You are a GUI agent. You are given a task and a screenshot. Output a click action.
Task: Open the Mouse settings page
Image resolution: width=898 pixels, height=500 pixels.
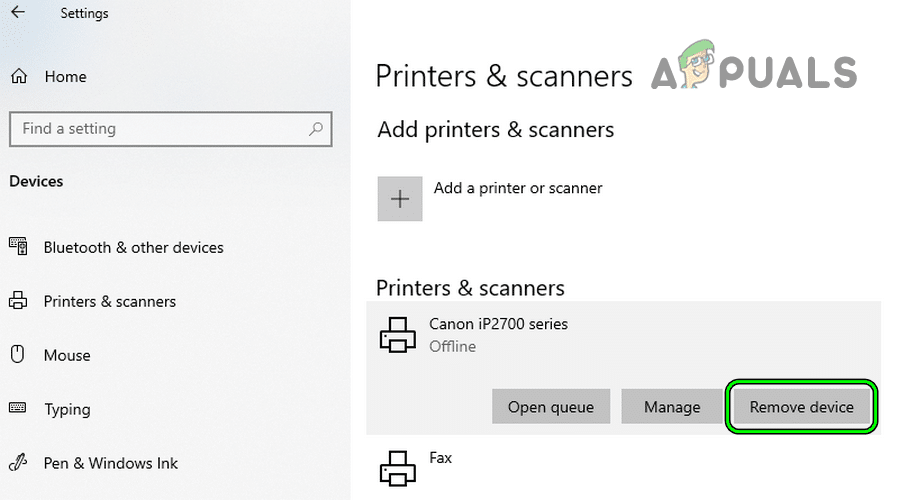[67, 355]
